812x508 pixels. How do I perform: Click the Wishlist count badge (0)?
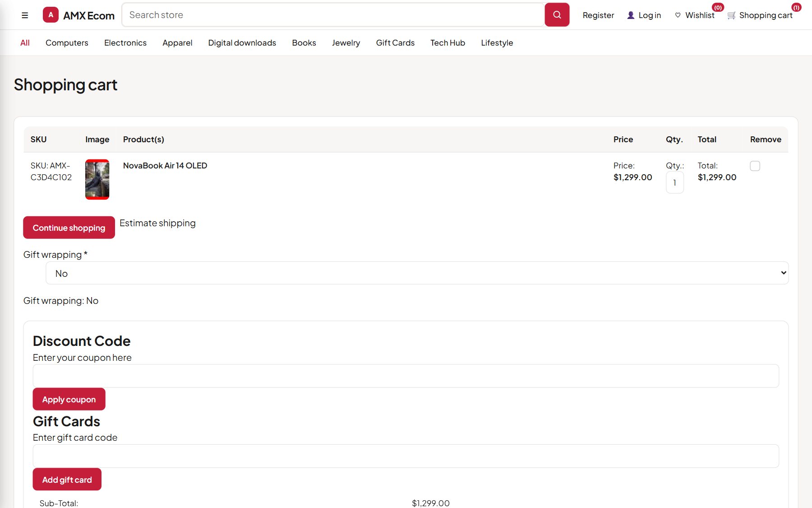(x=718, y=7)
